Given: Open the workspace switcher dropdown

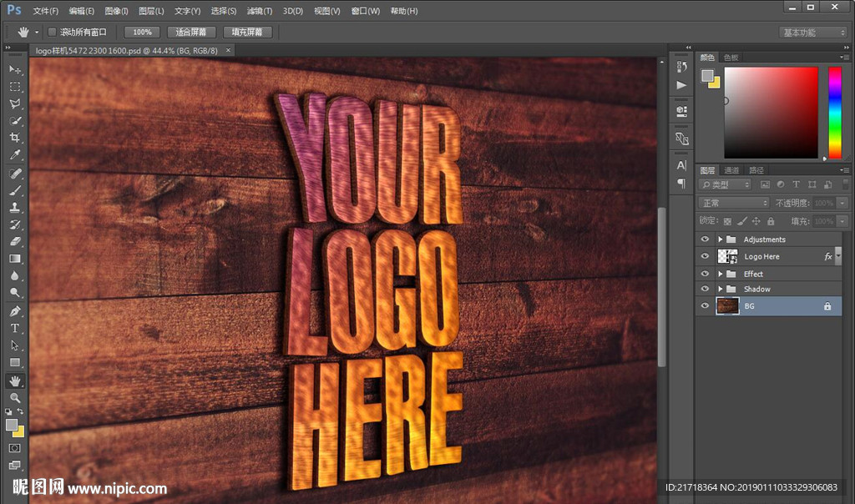Looking at the screenshot, I should tap(813, 33).
